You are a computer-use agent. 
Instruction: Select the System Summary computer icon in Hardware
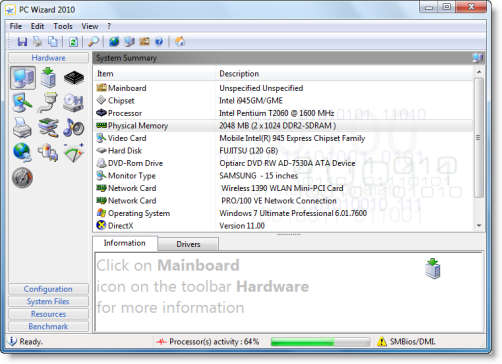(23, 78)
